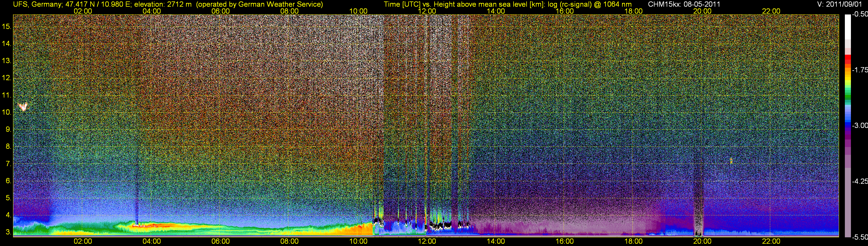The width and height of the screenshot is (868, 246).
Task: Pick the "5." km height label
Action: click(x=8, y=198)
